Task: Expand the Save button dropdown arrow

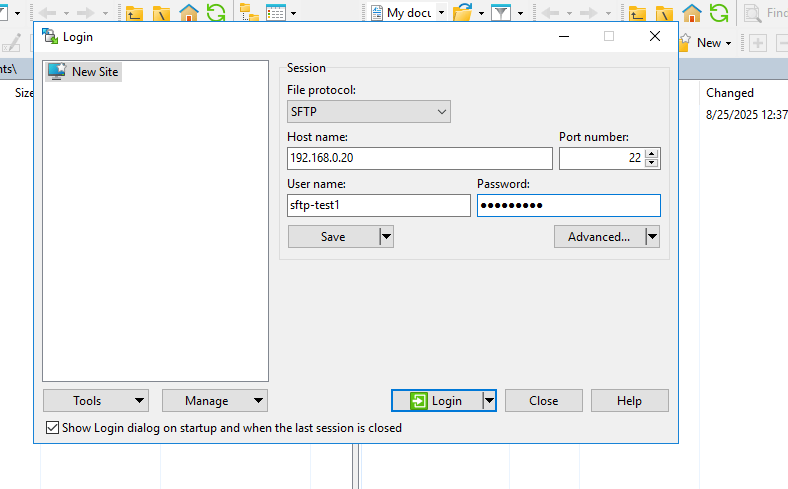Action: 386,236
